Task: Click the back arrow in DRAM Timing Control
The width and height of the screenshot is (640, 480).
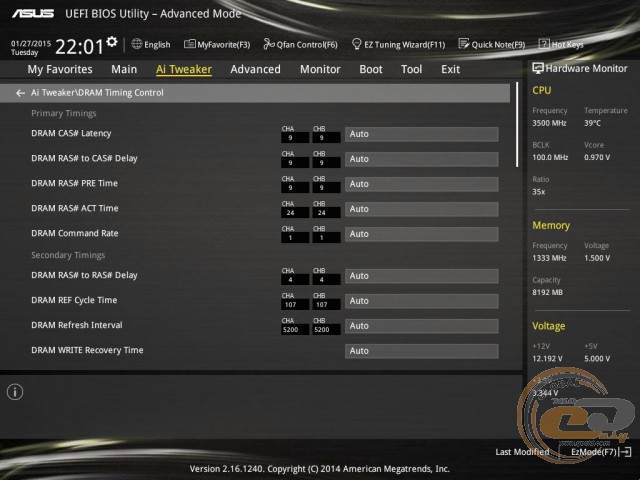Action: point(20,93)
